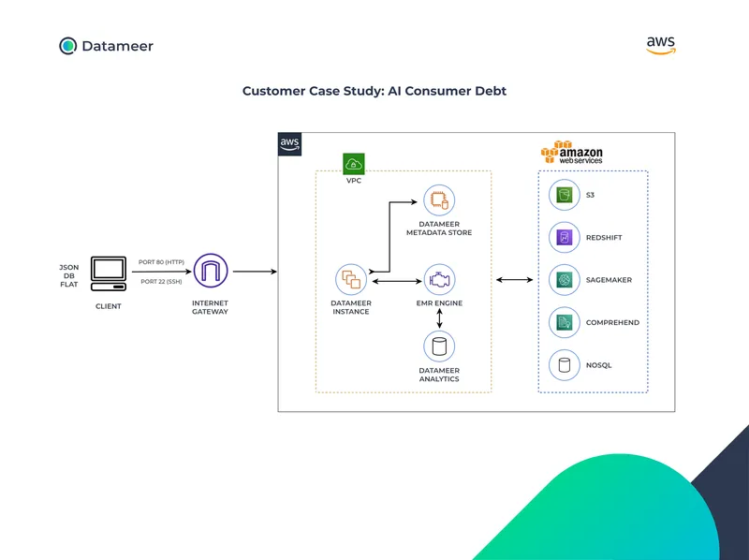Select the Datameer Instance icon
This screenshot has width=749, height=560.
pyautogui.click(x=351, y=279)
